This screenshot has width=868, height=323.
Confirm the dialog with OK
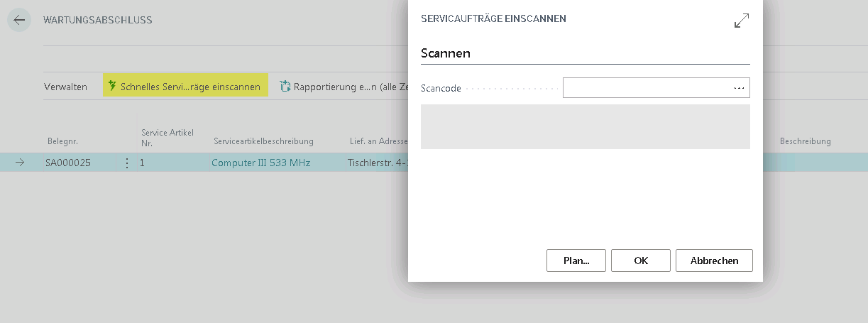tap(641, 261)
